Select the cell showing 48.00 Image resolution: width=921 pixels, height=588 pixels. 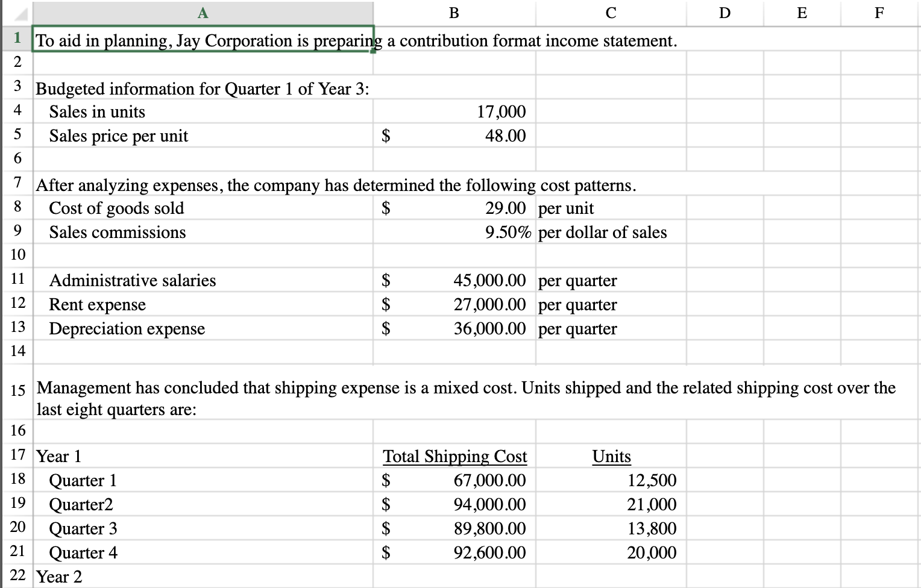pyautogui.click(x=454, y=136)
